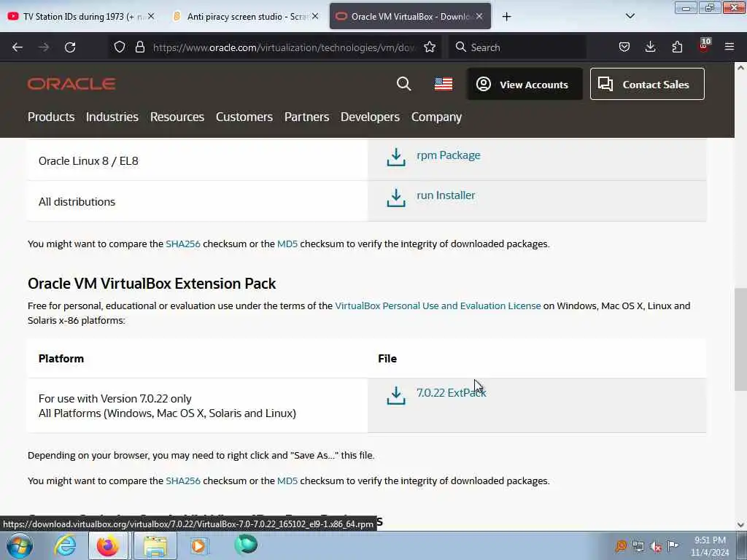Viewport: 747px width, 560px height.
Task: Click the page vertical scrollbar thumb
Action: pos(740,339)
